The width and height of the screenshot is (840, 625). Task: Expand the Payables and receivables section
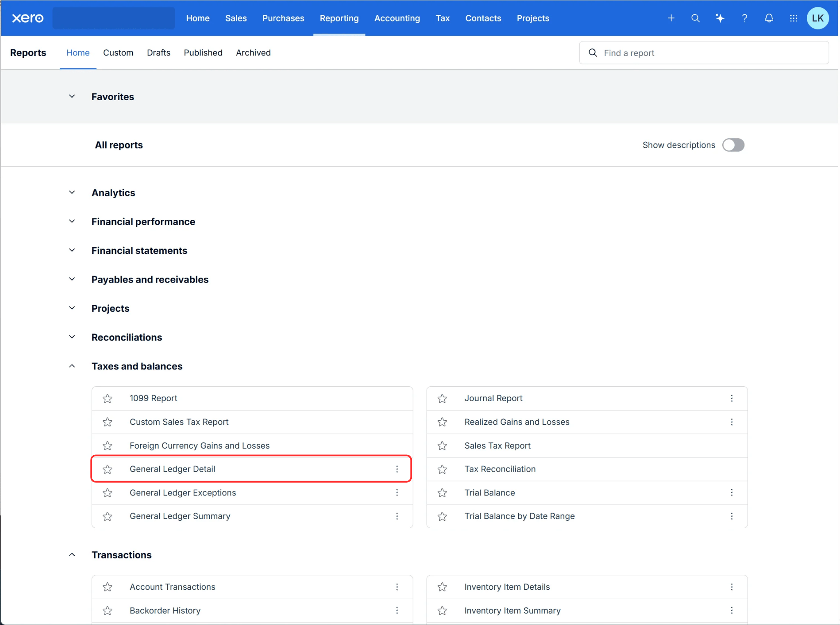72,279
